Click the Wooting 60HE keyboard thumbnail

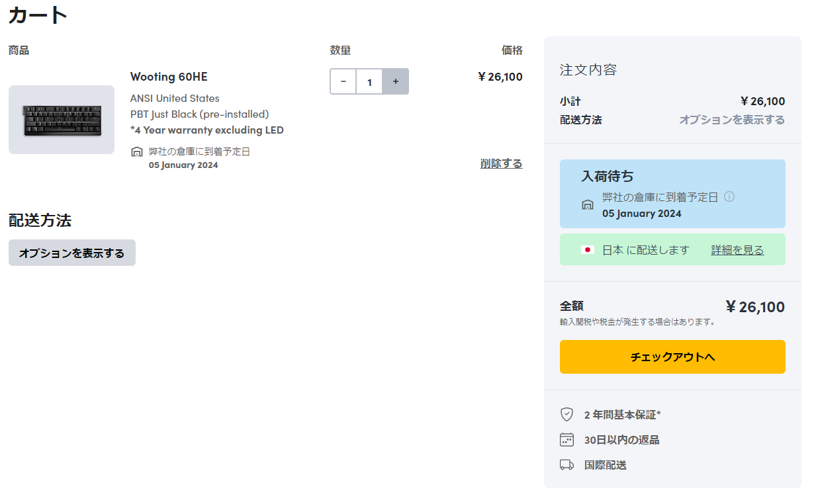point(62,120)
